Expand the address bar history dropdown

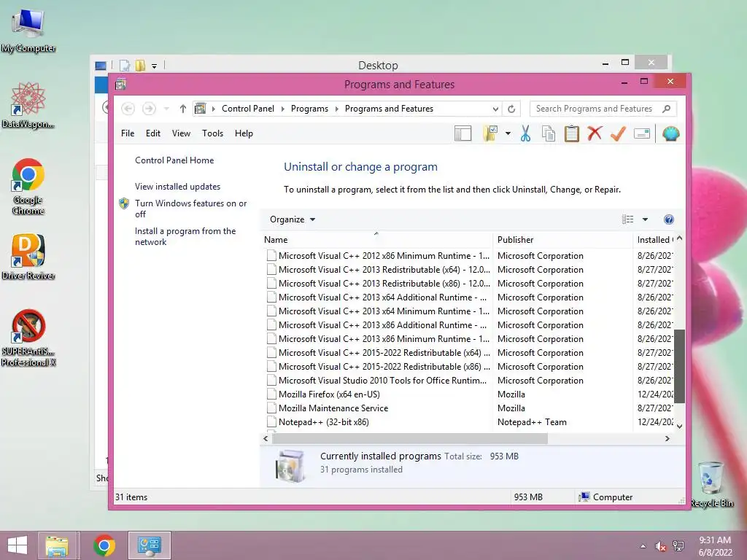tap(495, 109)
